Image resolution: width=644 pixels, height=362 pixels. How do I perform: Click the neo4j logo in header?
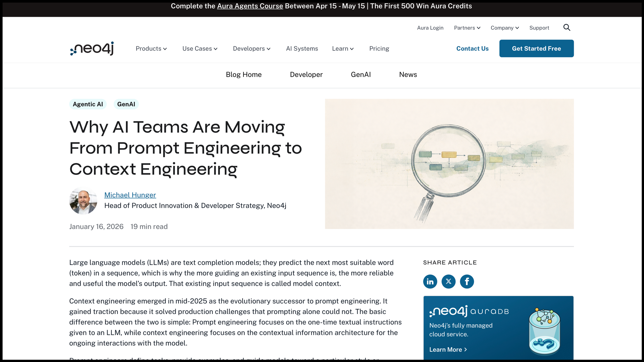pyautogui.click(x=92, y=49)
